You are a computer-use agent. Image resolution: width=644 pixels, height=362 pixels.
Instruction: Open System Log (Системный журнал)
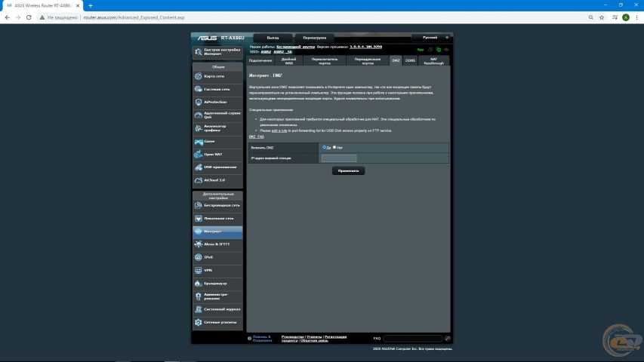[217, 309]
